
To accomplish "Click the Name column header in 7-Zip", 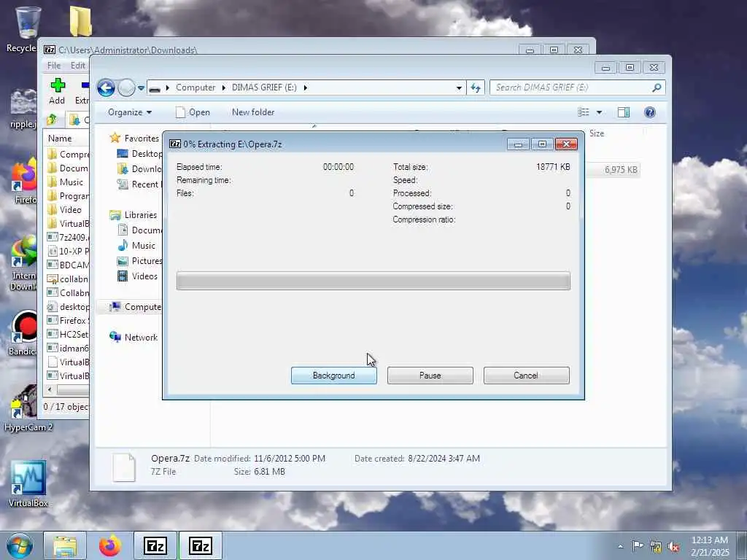I will coord(60,138).
